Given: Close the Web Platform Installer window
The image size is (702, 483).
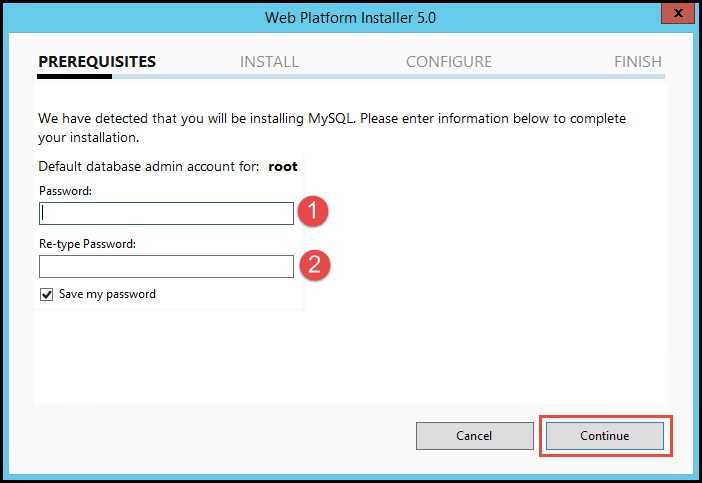Looking at the screenshot, I should [677, 15].
